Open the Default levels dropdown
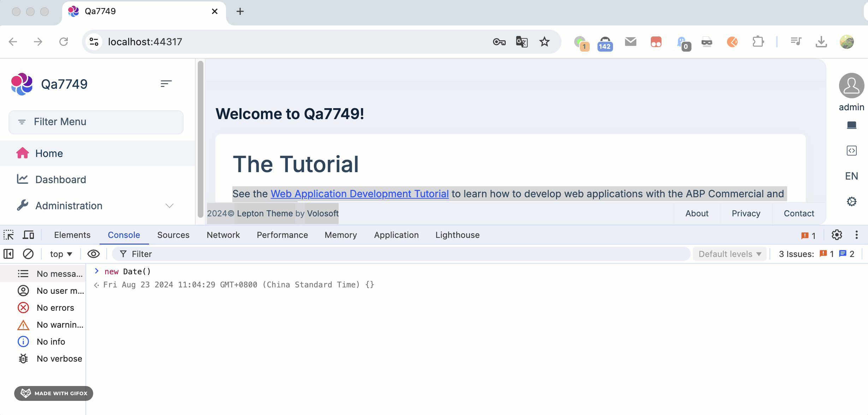The image size is (868, 415). point(730,254)
